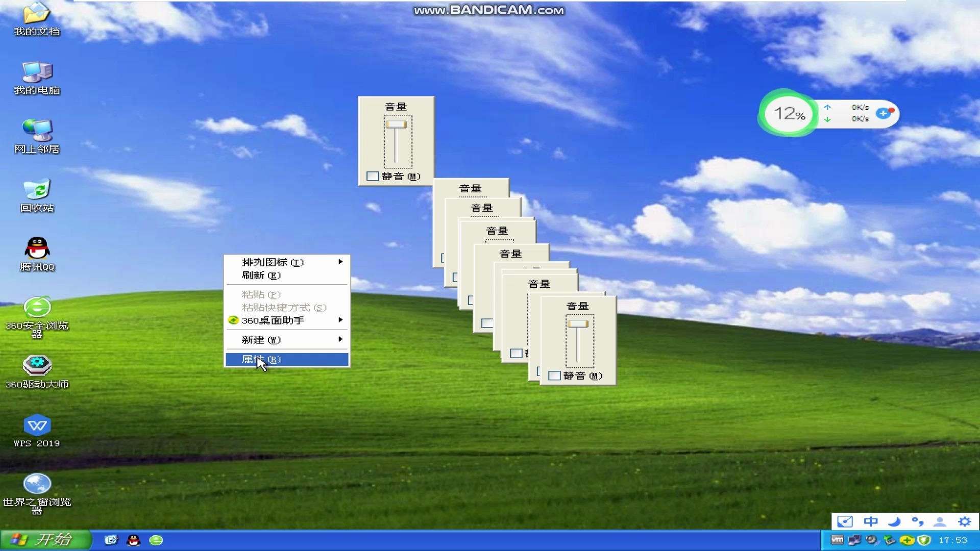Viewport: 980px width, 551px height.
Task: Click the volume slider in the top-left popup
Action: pyautogui.click(x=396, y=124)
